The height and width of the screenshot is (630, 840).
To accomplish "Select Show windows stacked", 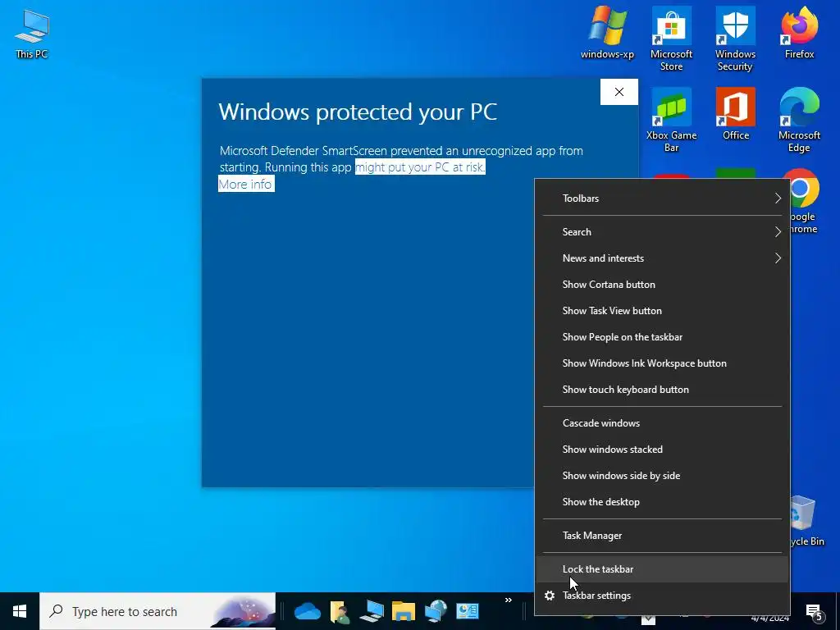I will coord(663,450).
